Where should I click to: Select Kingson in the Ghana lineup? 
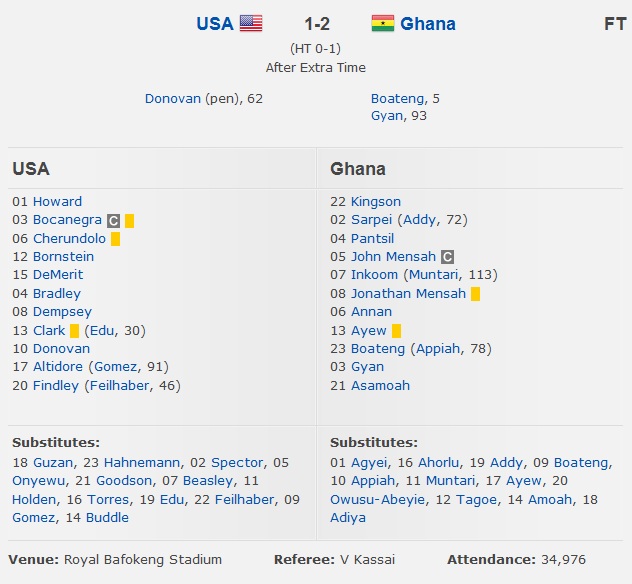pyautogui.click(x=376, y=201)
